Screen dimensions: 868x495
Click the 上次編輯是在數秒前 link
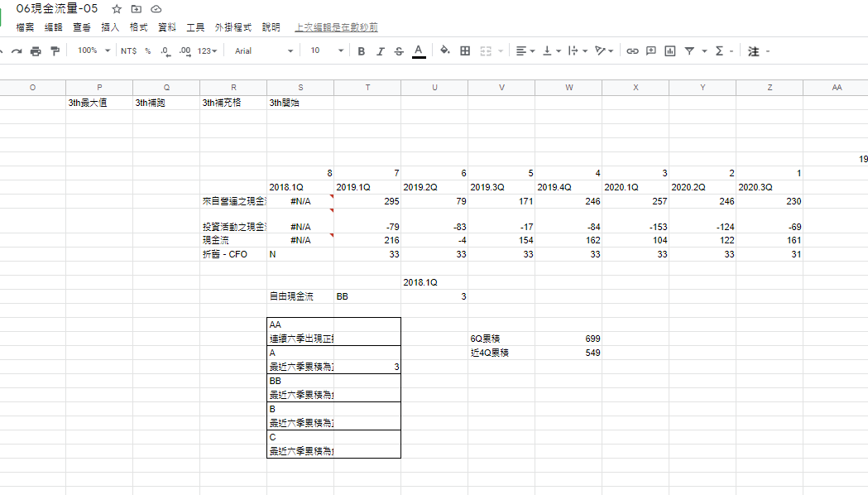click(x=337, y=27)
